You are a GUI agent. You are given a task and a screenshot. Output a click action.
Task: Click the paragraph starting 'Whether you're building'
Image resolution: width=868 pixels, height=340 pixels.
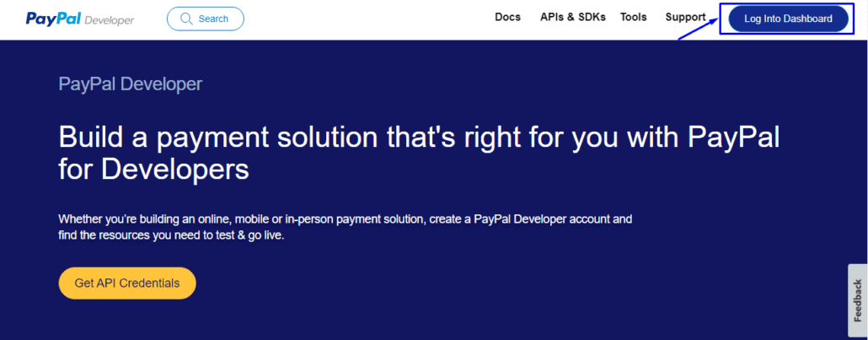346,227
